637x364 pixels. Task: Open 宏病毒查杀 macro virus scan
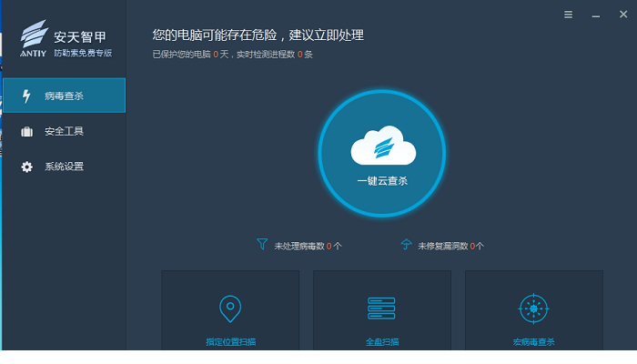click(x=534, y=310)
